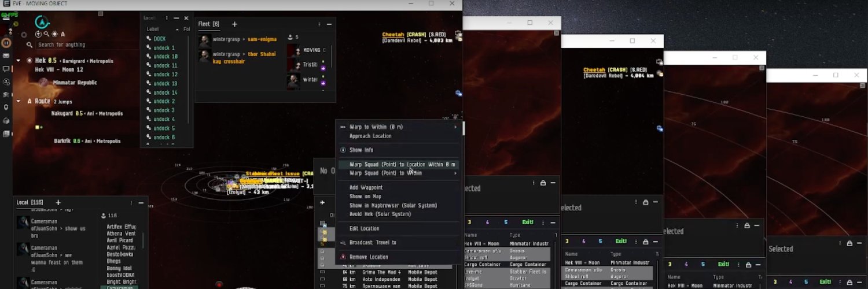868x289 pixels.
Task: Open the Local chat window kebab menu
Action: (x=131, y=203)
